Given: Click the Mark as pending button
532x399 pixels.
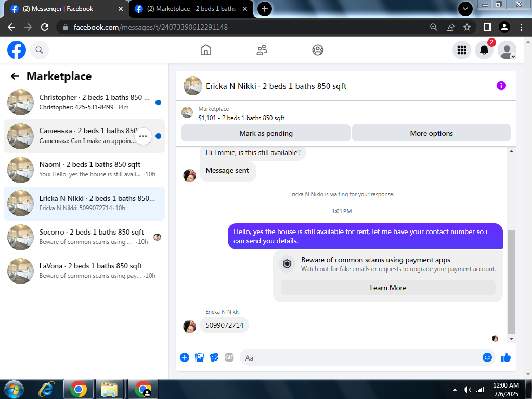Looking at the screenshot, I should click(x=266, y=133).
